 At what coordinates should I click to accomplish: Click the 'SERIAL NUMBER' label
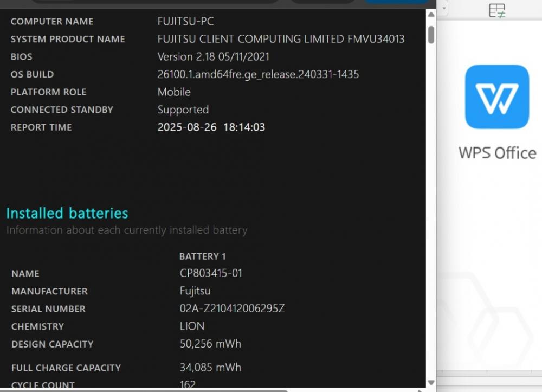tap(48, 309)
